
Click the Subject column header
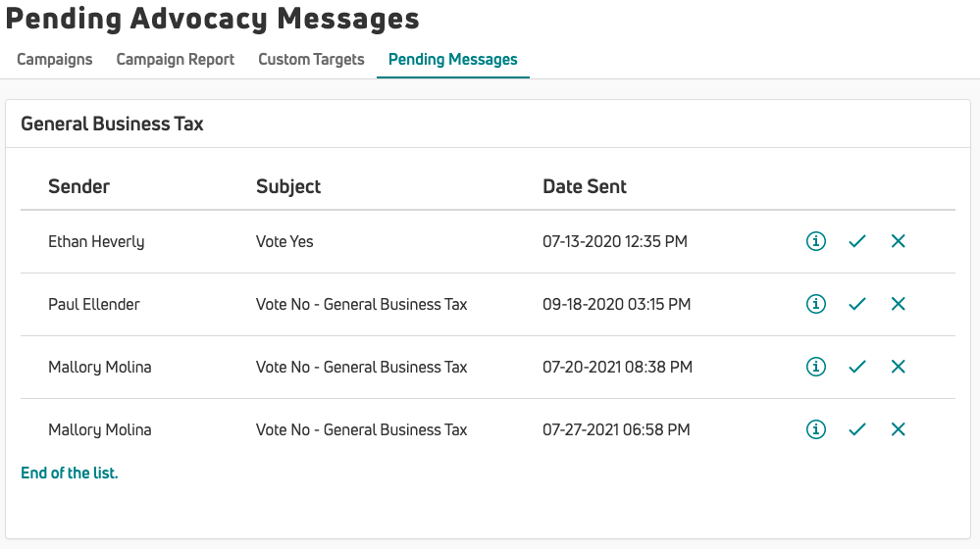288,186
